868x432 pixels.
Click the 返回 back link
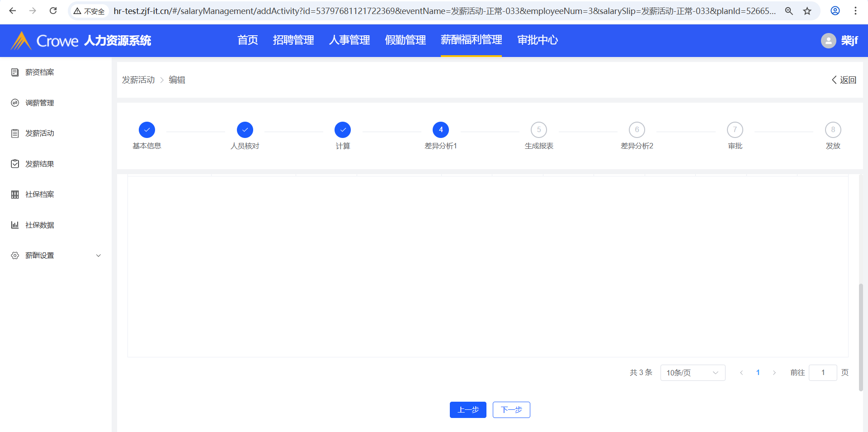(844, 80)
